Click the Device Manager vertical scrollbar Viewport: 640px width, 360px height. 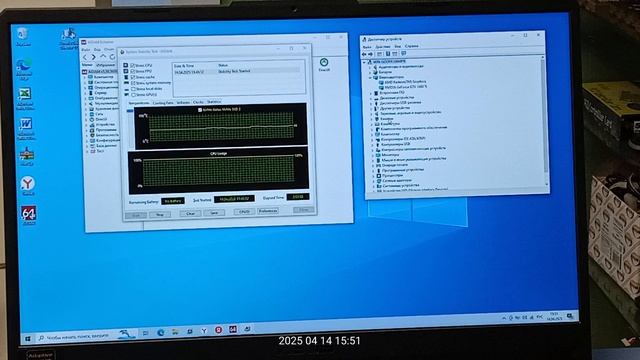544,120
